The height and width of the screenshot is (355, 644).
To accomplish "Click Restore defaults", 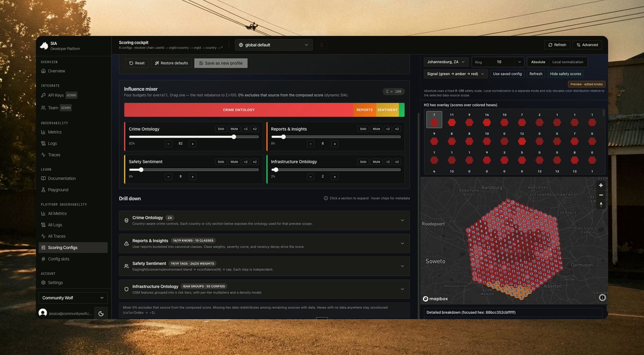I will (171, 63).
